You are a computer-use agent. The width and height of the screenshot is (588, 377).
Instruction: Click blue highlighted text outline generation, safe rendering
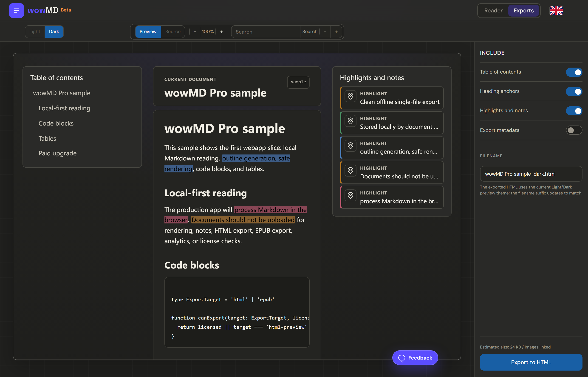coord(256,158)
